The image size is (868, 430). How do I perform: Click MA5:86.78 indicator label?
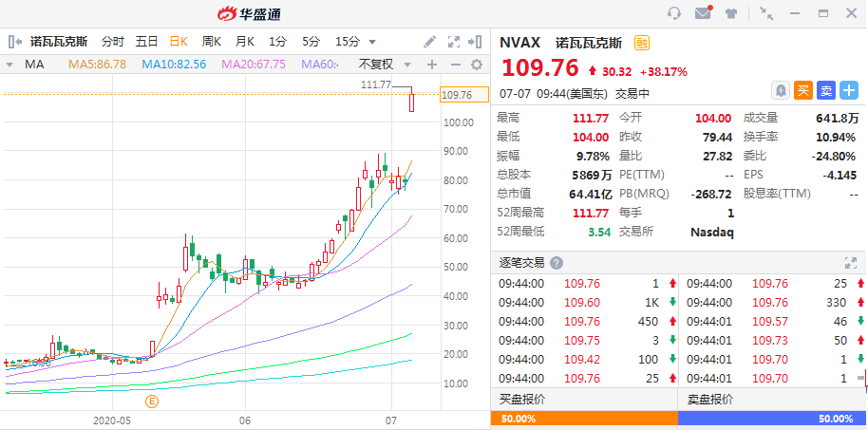[98, 65]
